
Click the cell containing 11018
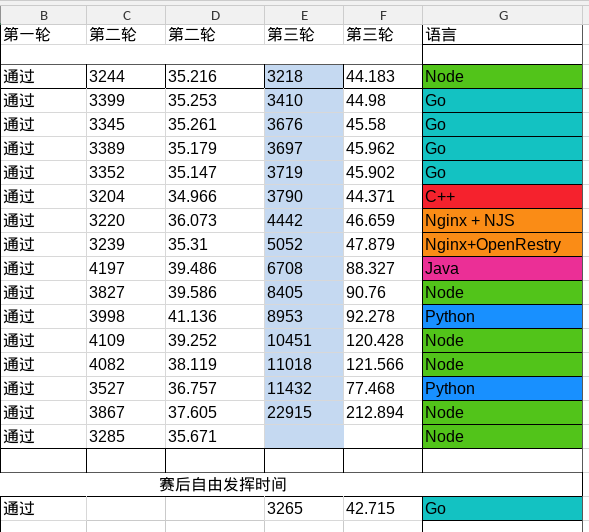click(304, 365)
